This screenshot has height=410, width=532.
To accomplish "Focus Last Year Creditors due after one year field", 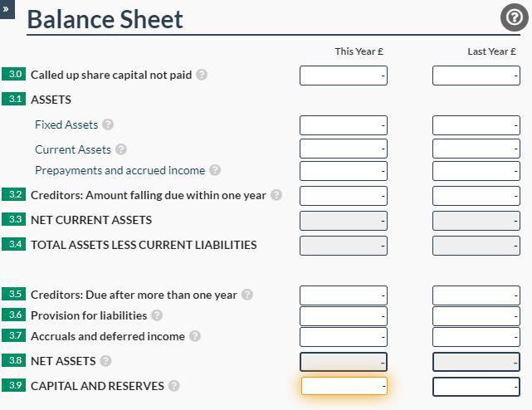I will coord(476,295).
